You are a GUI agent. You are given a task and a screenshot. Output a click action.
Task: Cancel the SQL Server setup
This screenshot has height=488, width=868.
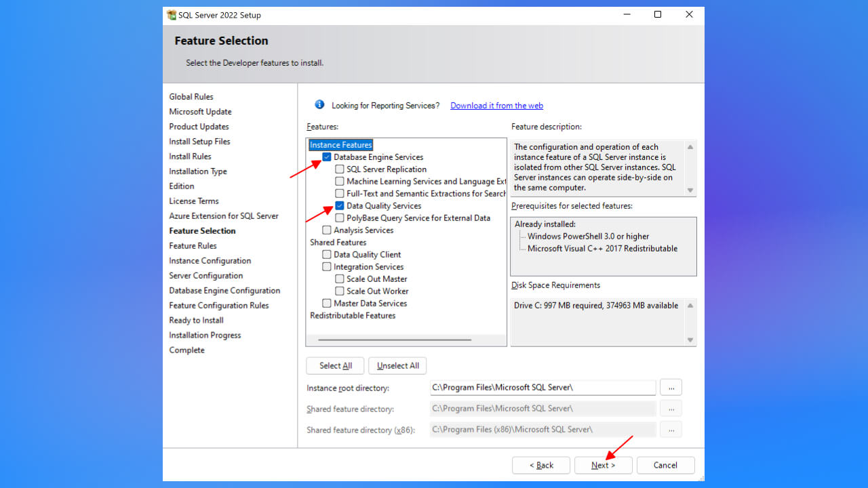coord(666,465)
